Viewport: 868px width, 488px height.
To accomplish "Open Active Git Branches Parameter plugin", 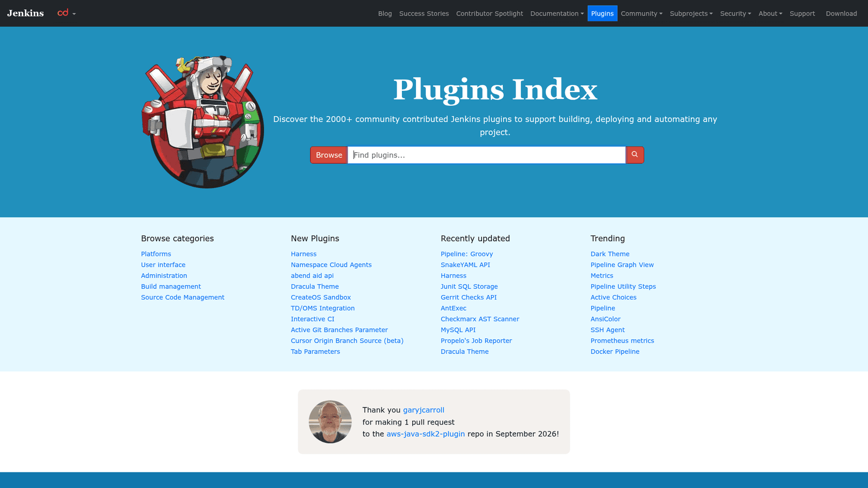I will (x=339, y=330).
